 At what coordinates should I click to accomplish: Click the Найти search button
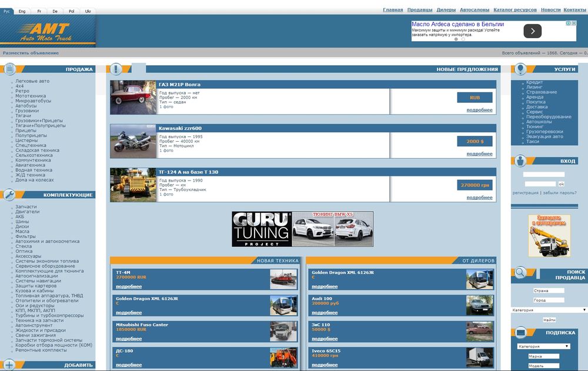(x=549, y=320)
